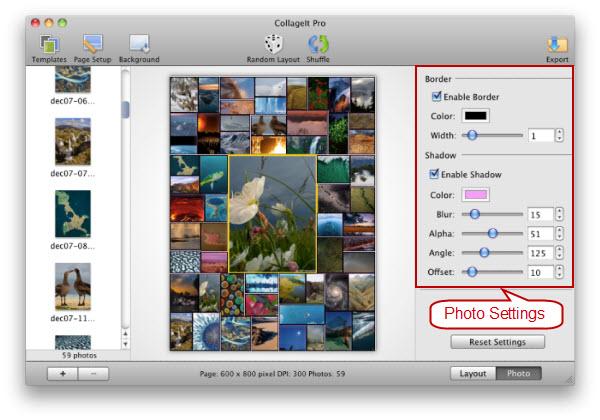
Task: Click the window resize grip corner
Action: (x=569, y=379)
